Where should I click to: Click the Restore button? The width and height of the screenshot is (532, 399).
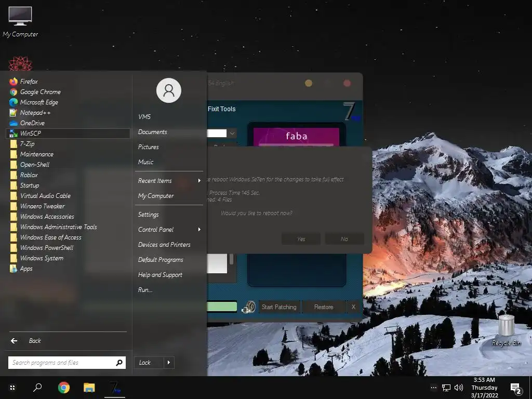[x=324, y=307]
